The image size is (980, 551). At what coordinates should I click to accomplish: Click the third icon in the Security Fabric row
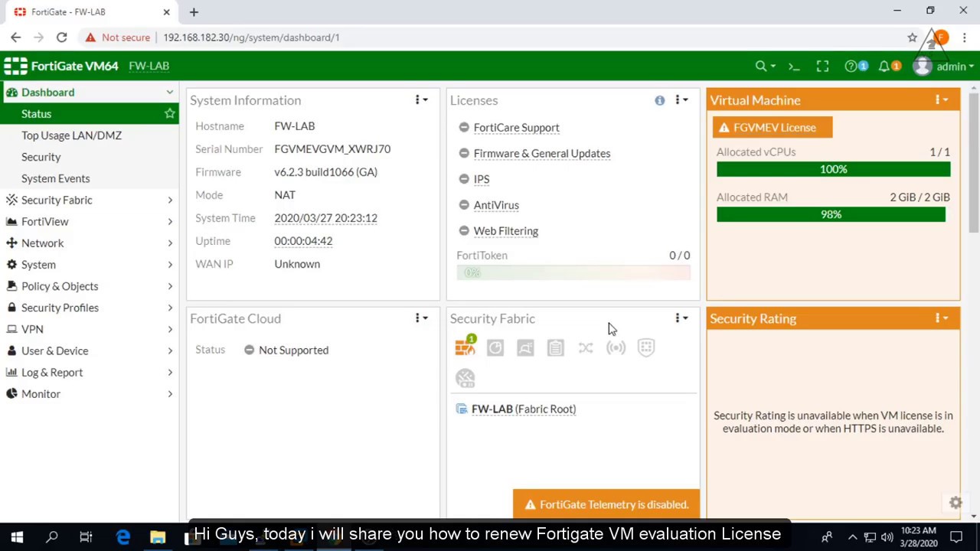(525, 348)
